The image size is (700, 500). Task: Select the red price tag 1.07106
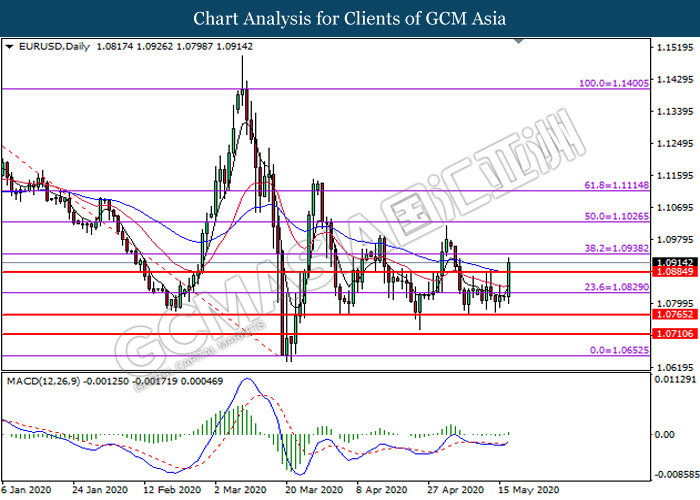672,334
